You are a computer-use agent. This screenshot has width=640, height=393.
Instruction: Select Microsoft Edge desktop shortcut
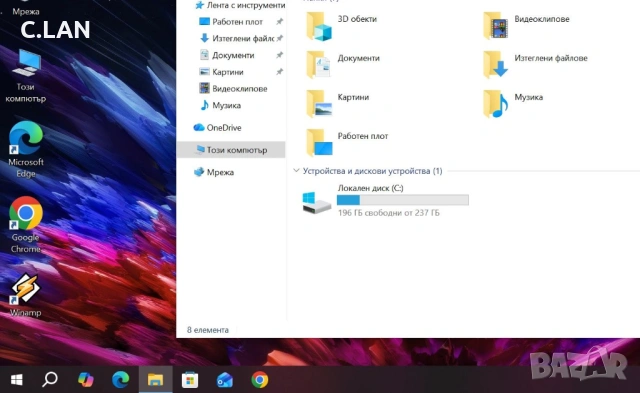click(26, 150)
